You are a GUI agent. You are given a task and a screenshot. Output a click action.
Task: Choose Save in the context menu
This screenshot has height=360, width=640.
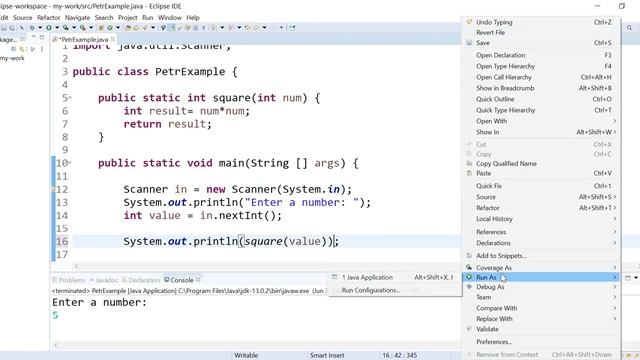tap(542, 43)
